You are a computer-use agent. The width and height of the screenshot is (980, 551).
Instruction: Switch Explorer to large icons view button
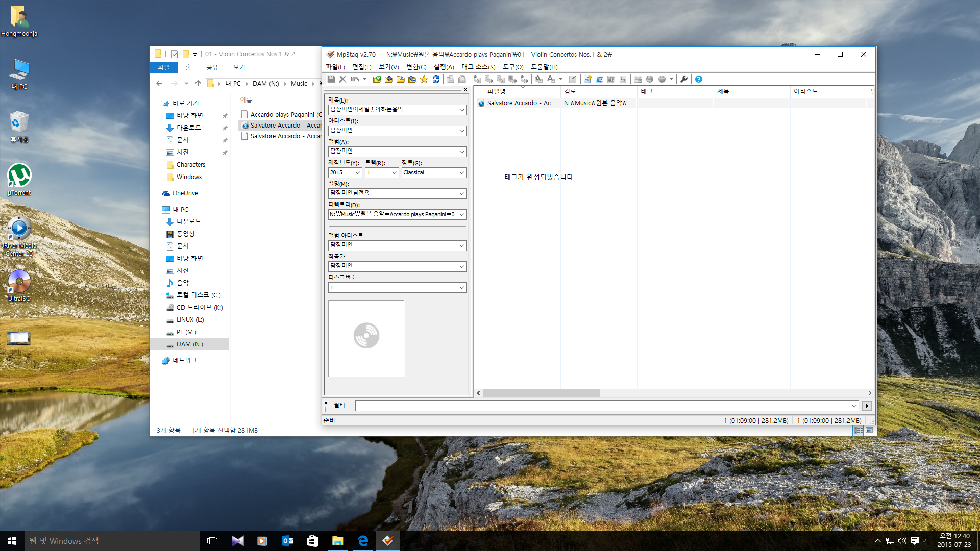(x=869, y=430)
